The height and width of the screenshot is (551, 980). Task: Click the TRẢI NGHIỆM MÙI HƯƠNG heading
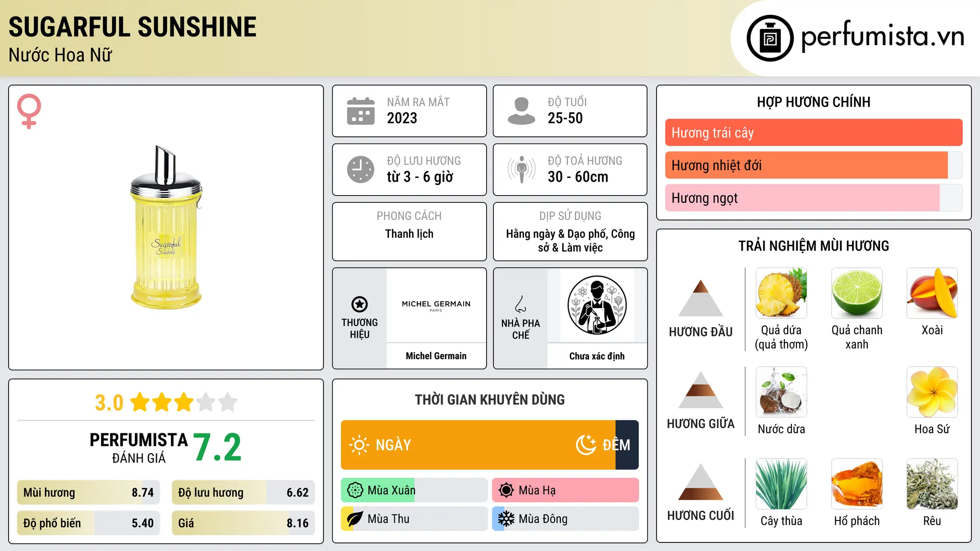[813, 246]
